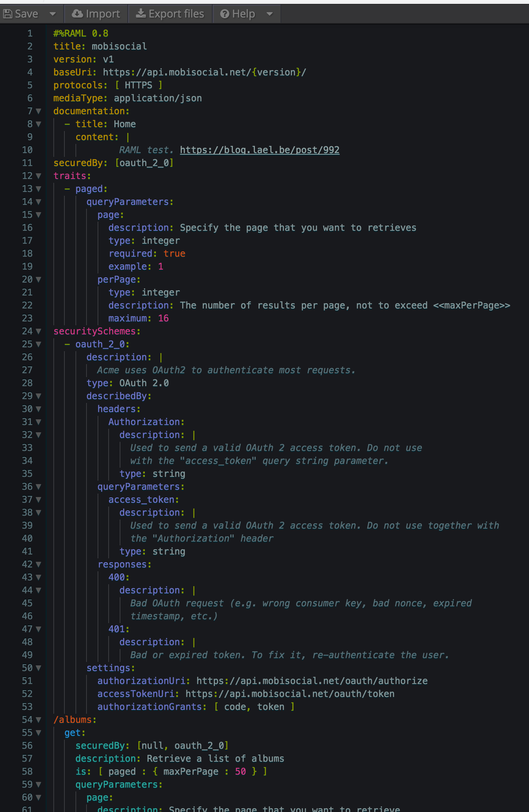Fold queryParameters on line 36

coord(38,487)
